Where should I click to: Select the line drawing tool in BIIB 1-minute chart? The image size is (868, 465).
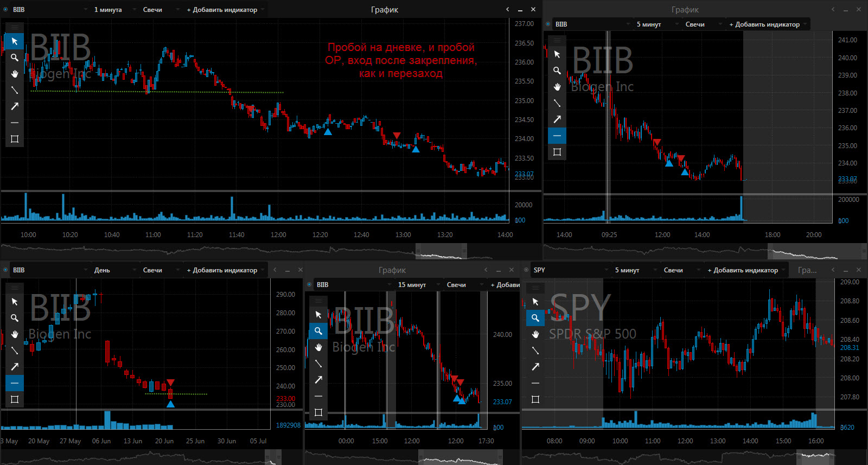click(15, 90)
